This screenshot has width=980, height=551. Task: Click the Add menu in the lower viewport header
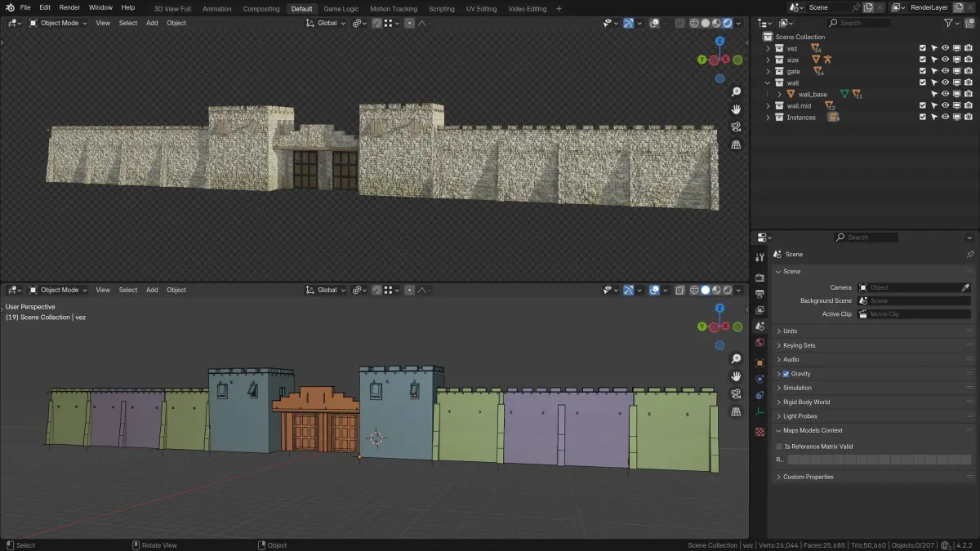pos(152,290)
